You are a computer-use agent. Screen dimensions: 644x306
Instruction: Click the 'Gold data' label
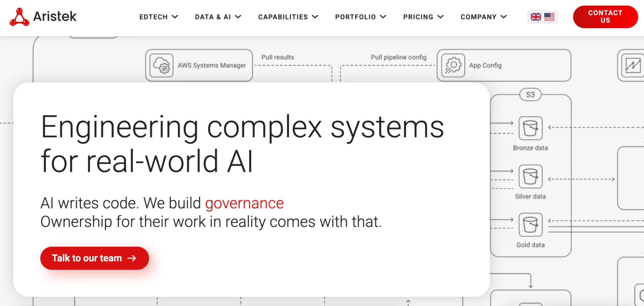[x=530, y=245]
